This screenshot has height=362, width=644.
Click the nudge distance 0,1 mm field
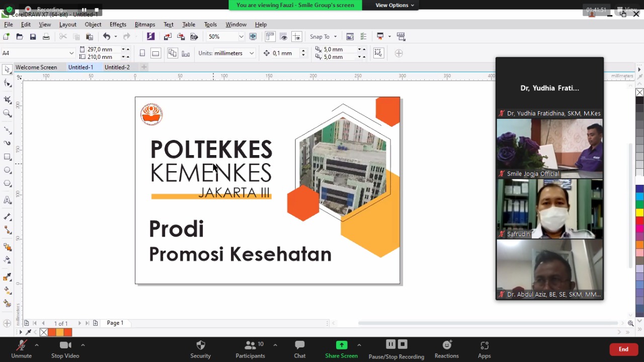[x=285, y=53]
